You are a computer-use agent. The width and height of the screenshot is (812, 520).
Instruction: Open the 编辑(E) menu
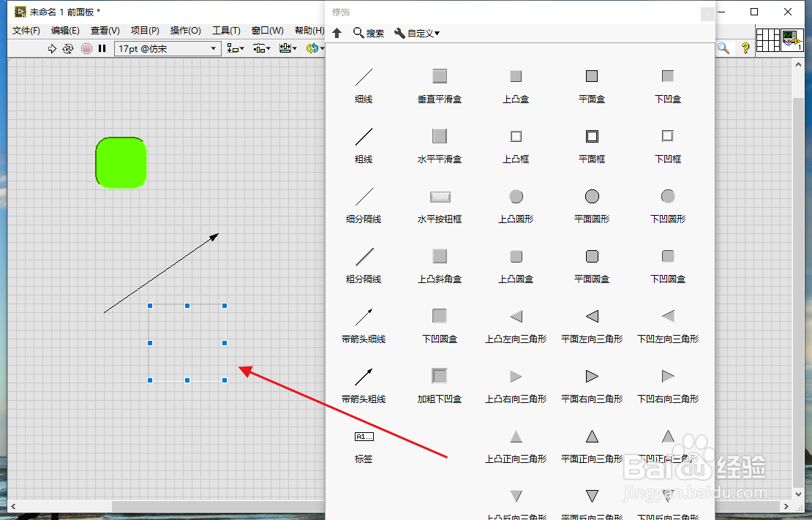pos(65,31)
